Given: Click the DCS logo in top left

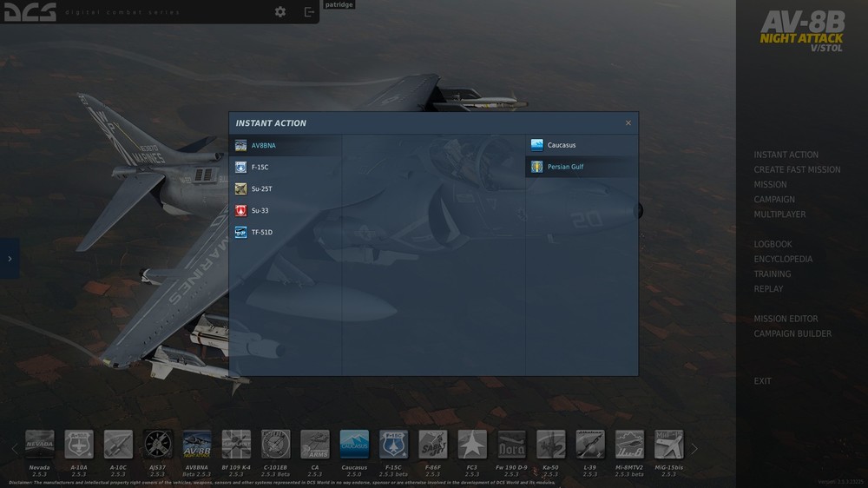Looking at the screenshot, I should [30, 11].
